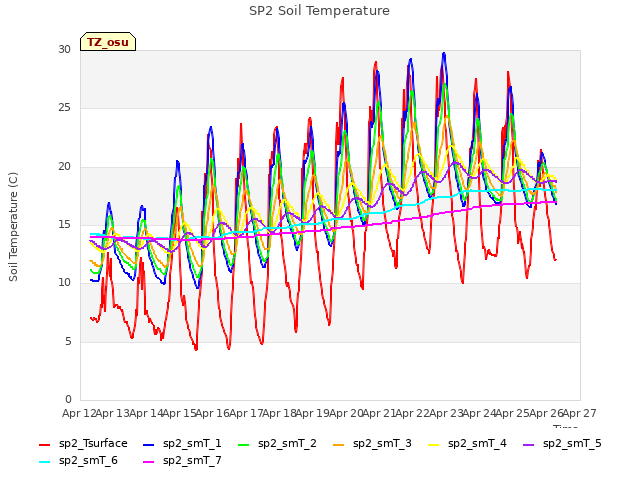Click magenta swatch beside sp2_smT_7
The width and height of the screenshot is (640, 480).
149,462
